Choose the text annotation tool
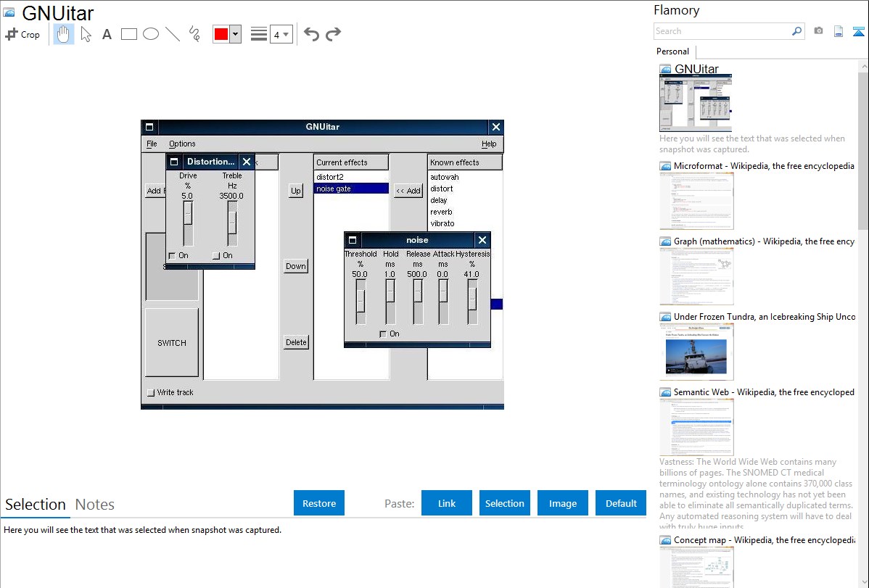This screenshot has width=869, height=588. (107, 34)
